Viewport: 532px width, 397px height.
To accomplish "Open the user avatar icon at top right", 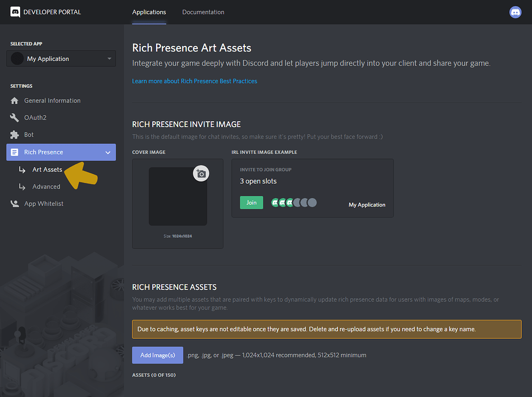I will (515, 12).
